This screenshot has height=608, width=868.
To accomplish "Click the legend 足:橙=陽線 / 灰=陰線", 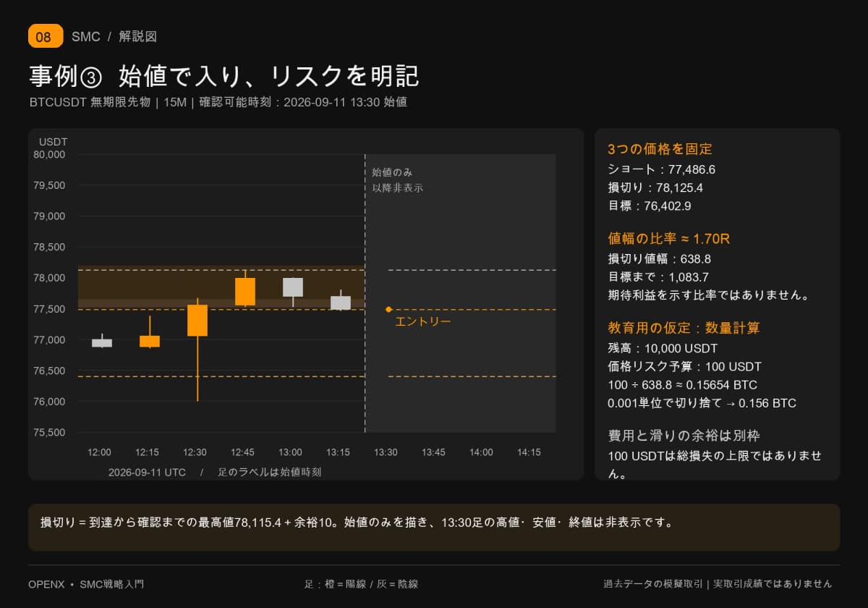I will click(x=361, y=583).
